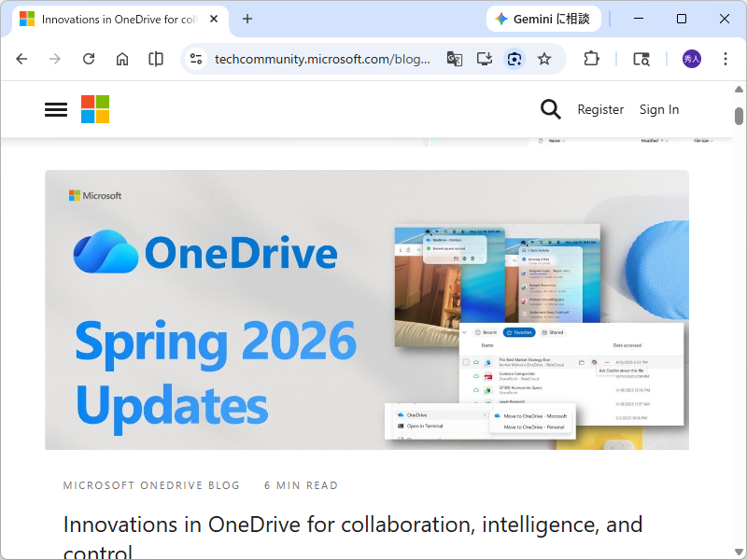
Task: Open the split view icon
Action: click(156, 59)
